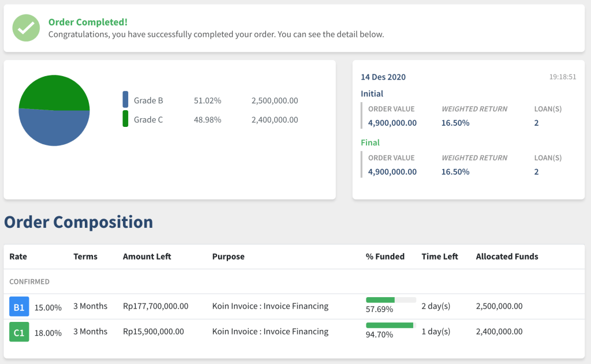Sort by the Terms column header
Screen dimensions: 591x364
(85, 257)
